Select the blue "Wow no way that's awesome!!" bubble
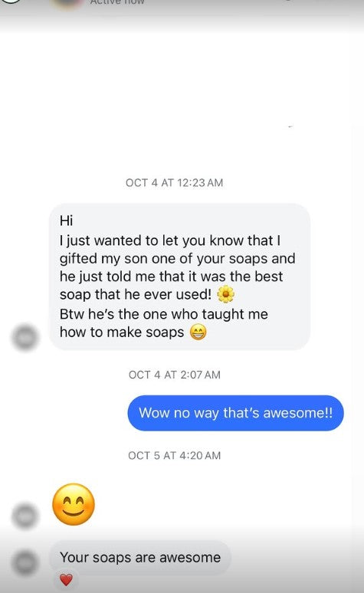 click(236, 413)
